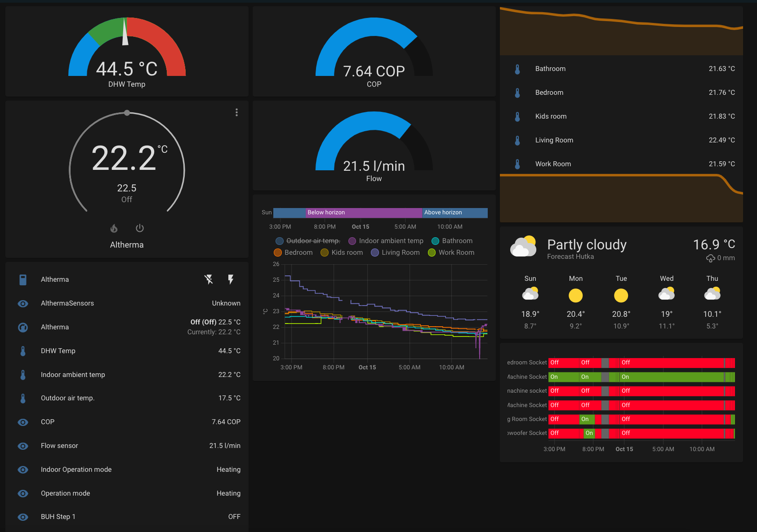
Task: Toggle the eye icon next to COP
Action: [22, 422]
